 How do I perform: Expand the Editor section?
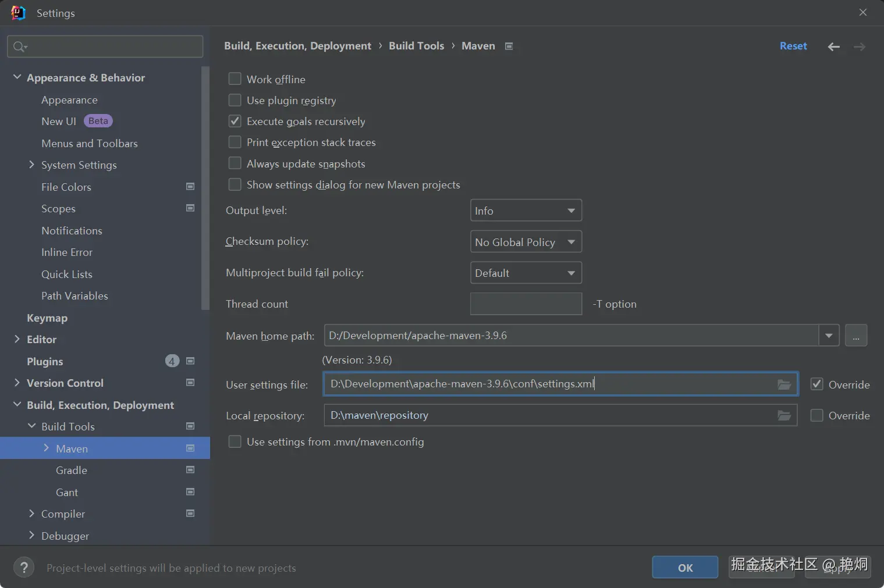(17, 339)
